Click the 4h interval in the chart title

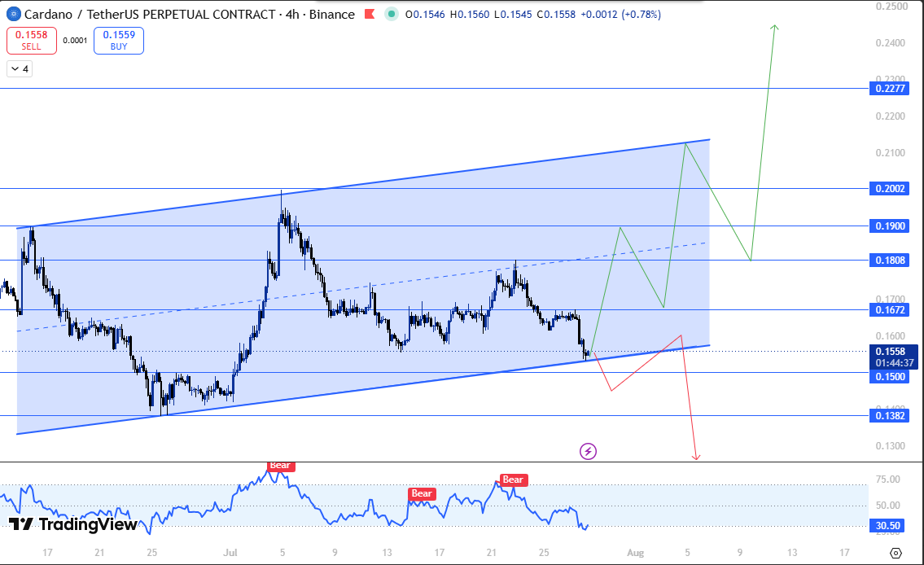[x=292, y=14]
